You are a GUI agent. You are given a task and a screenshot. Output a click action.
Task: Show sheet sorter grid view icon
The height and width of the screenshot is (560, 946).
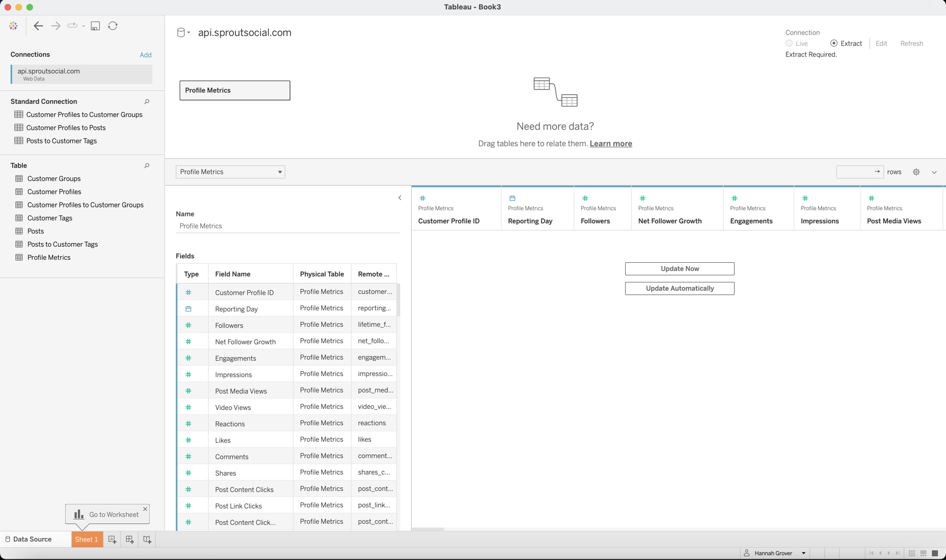(912, 553)
